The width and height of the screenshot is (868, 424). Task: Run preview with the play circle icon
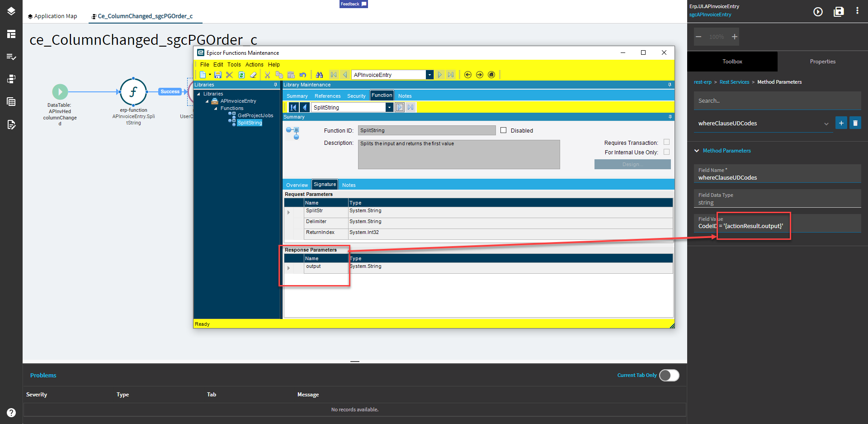(x=818, y=12)
